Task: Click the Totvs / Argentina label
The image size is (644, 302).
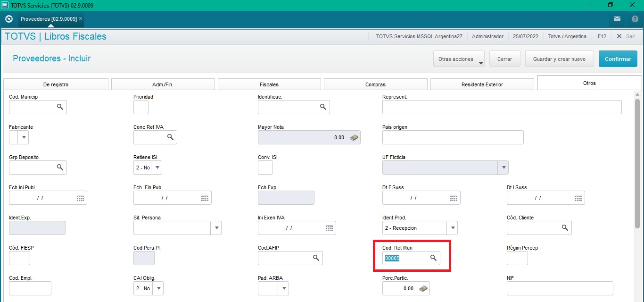Action: click(567, 36)
